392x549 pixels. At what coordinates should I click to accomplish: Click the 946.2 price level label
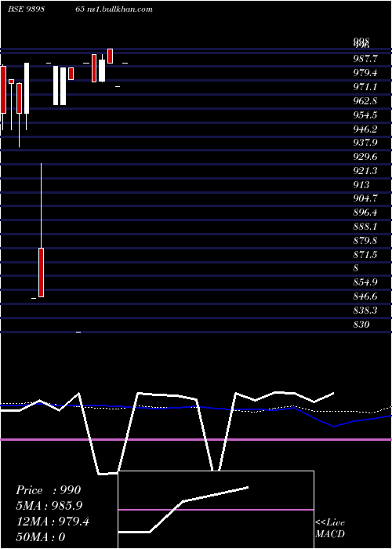click(x=365, y=129)
